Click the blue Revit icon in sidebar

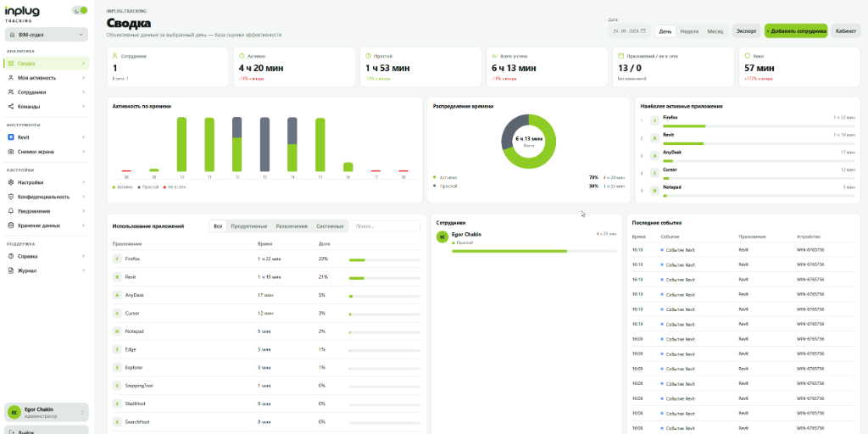tap(11, 137)
